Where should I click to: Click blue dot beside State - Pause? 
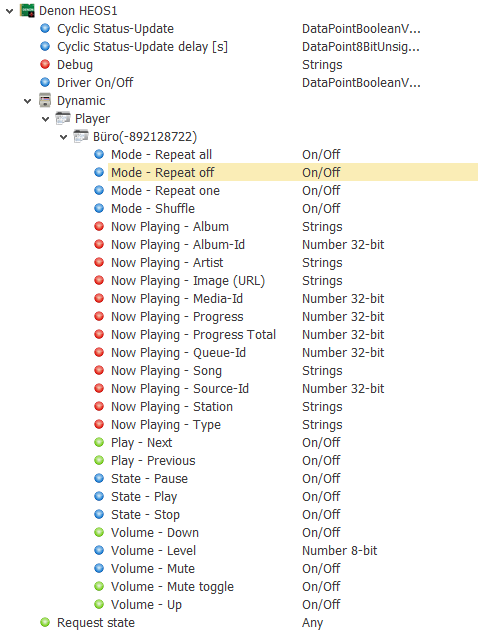click(99, 478)
